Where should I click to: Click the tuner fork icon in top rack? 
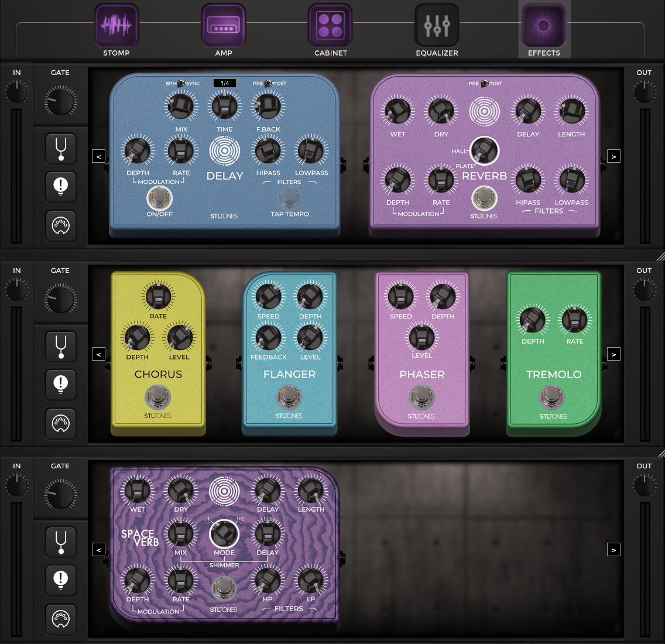click(x=61, y=148)
